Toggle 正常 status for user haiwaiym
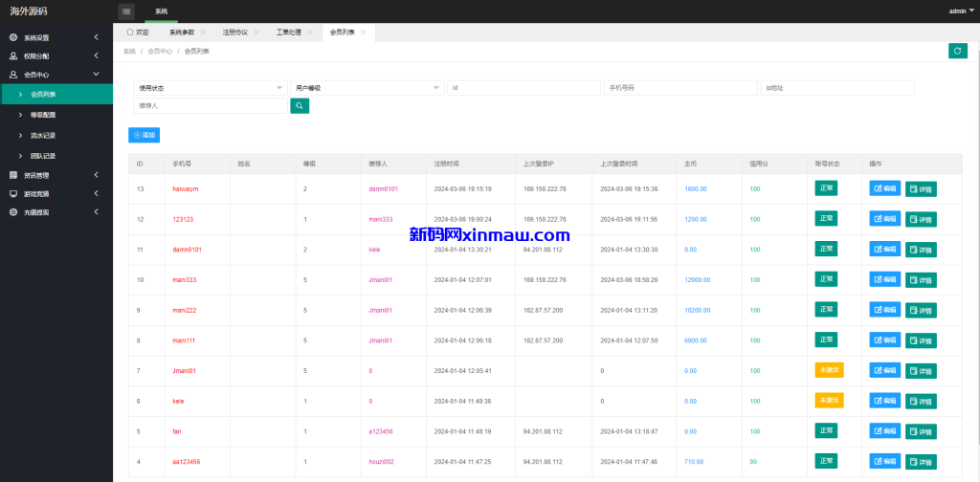This screenshot has width=980, height=482. (x=826, y=188)
